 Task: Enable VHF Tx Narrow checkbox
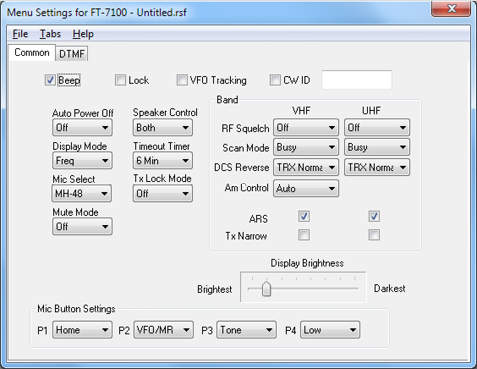click(304, 235)
